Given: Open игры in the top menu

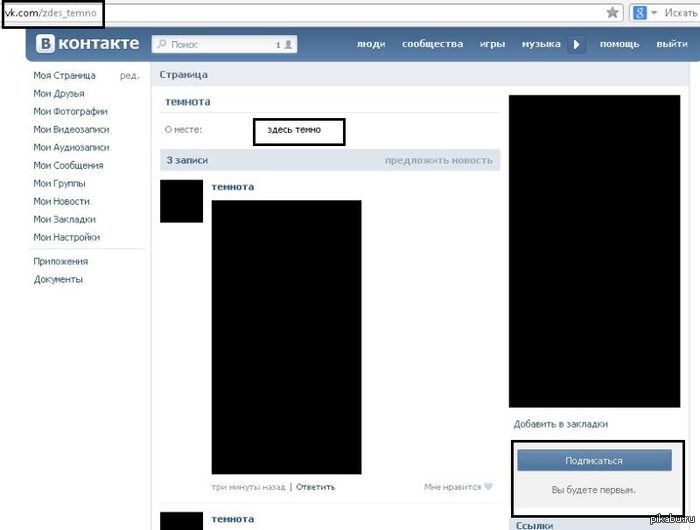Looking at the screenshot, I should 492,45.
